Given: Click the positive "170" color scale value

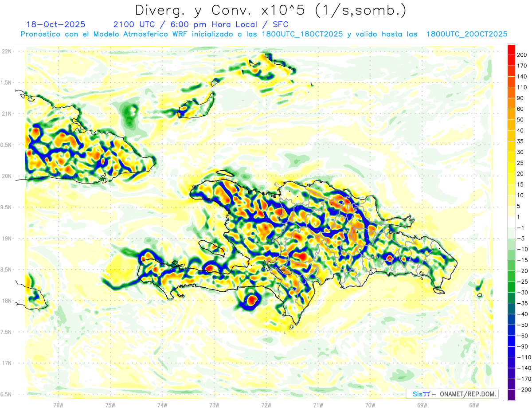Looking at the screenshot, I should pyautogui.click(x=522, y=66).
